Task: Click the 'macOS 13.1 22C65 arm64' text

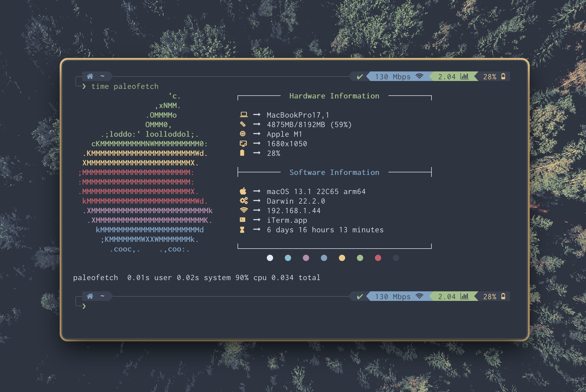Action: (x=316, y=192)
